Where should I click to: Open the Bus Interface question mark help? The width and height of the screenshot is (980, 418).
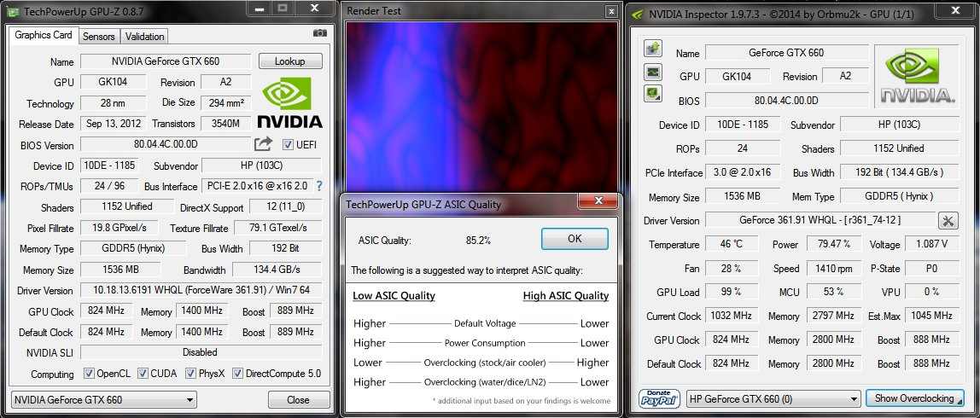tap(319, 186)
